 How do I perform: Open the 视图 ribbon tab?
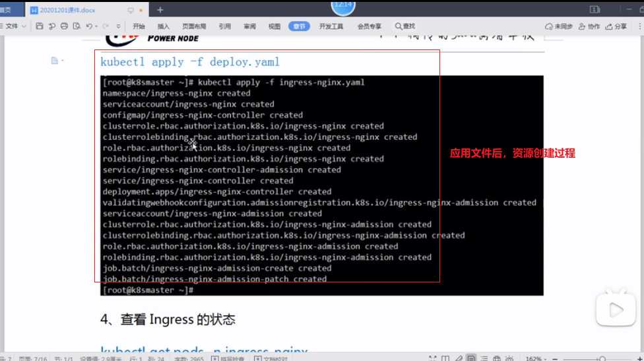pyautogui.click(x=274, y=26)
